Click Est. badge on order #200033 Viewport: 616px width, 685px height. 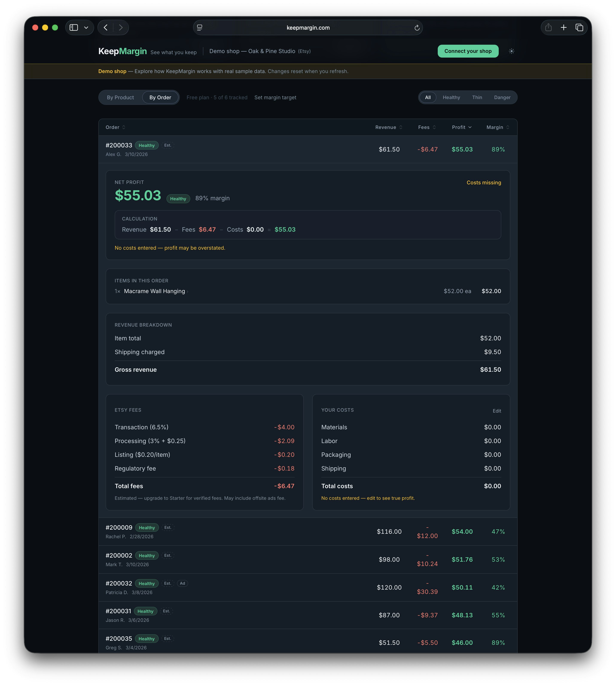click(168, 145)
